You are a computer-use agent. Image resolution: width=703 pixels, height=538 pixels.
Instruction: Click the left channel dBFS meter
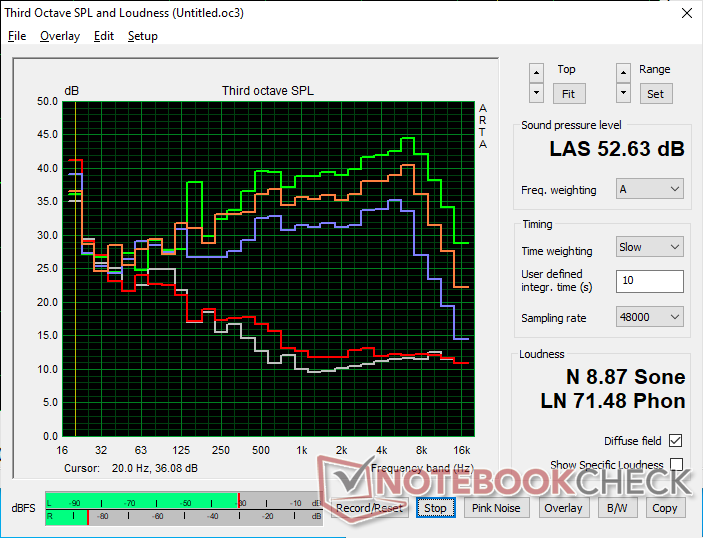pyautogui.click(x=184, y=502)
